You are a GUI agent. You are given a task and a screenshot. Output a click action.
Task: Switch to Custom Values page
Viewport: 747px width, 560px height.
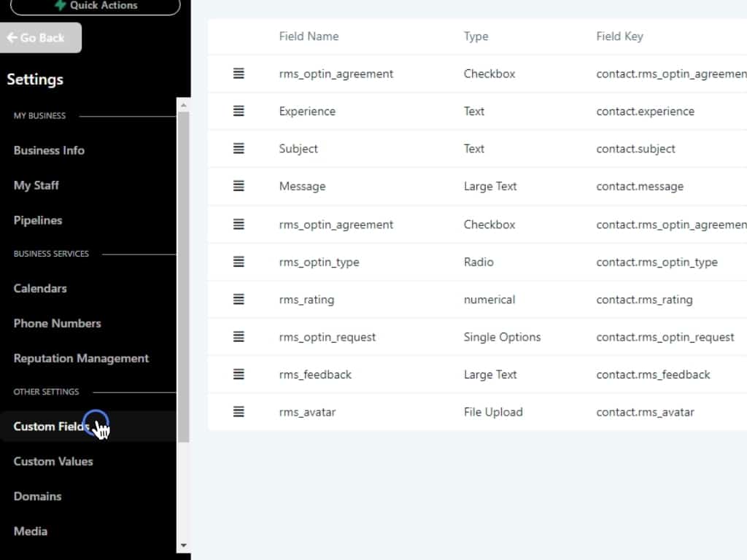[53, 461]
